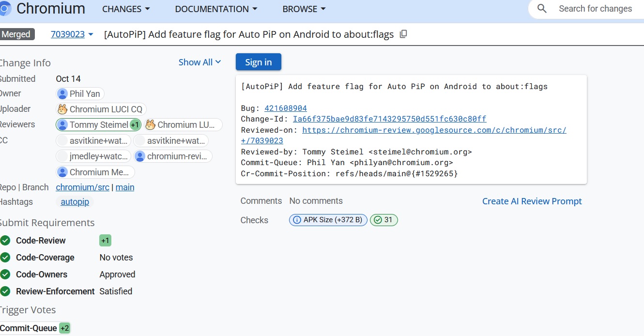Click the Chromium LUCI CQ uploader chip
The image size is (644, 336).
click(x=101, y=109)
